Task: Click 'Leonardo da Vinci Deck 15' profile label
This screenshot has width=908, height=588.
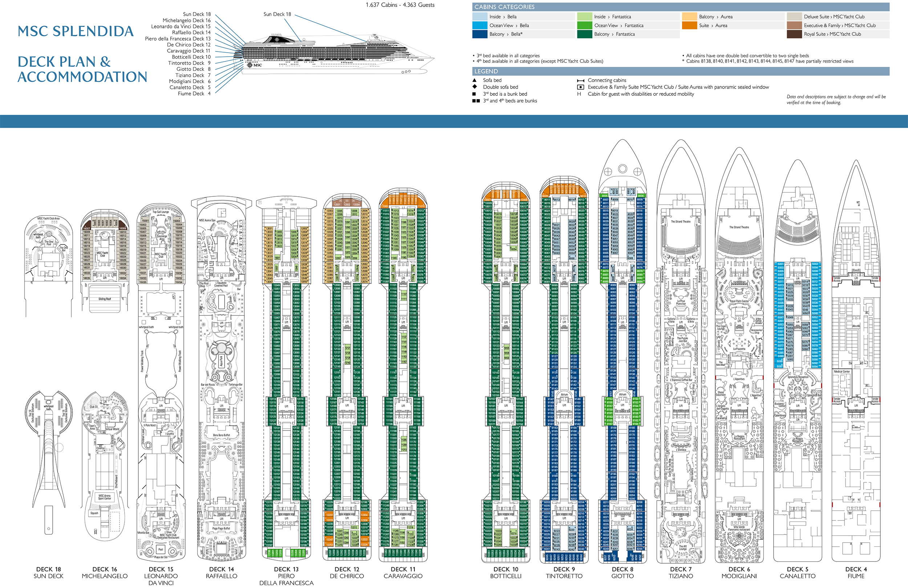Action: pyautogui.click(x=181, y=26)
